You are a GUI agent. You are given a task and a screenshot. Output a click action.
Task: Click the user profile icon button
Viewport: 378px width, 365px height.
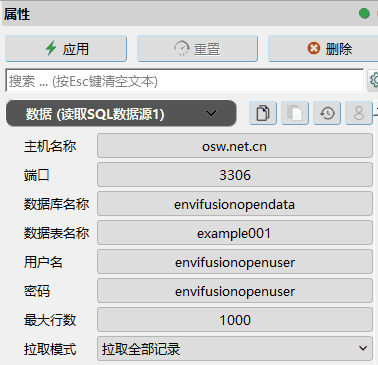coord(359,113)
